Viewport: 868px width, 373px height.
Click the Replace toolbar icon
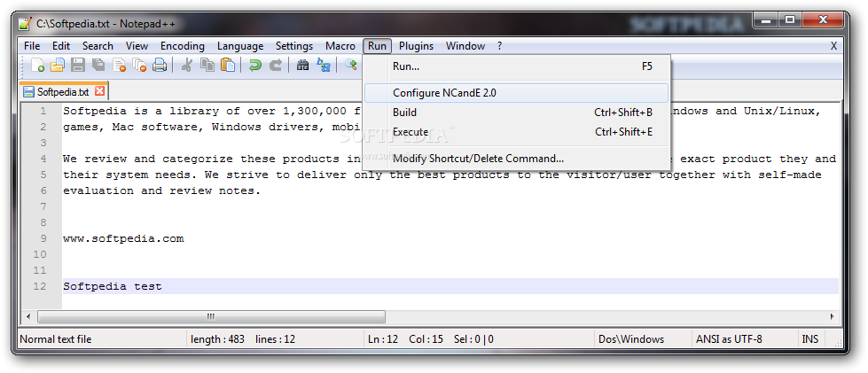coord(324,66)
